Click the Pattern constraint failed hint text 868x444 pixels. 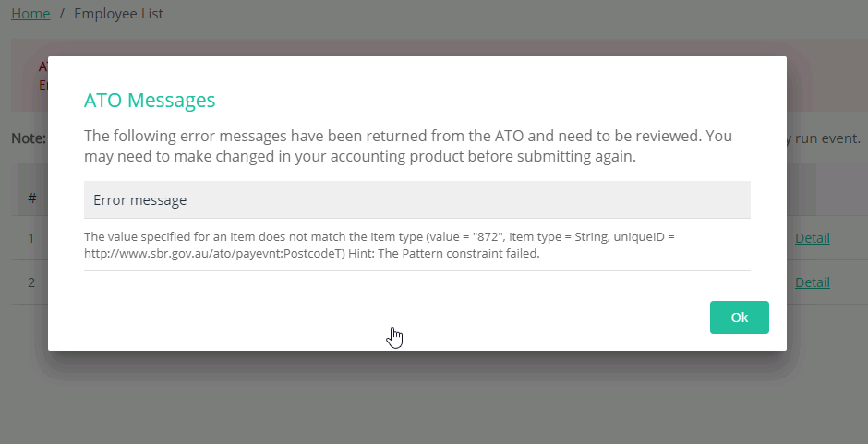point(444,254)
